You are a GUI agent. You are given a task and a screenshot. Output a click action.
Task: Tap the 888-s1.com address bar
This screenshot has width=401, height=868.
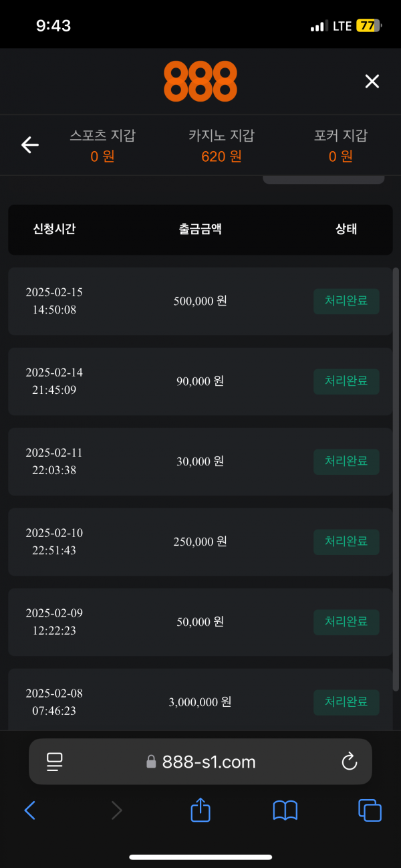[x=200, y=761]
